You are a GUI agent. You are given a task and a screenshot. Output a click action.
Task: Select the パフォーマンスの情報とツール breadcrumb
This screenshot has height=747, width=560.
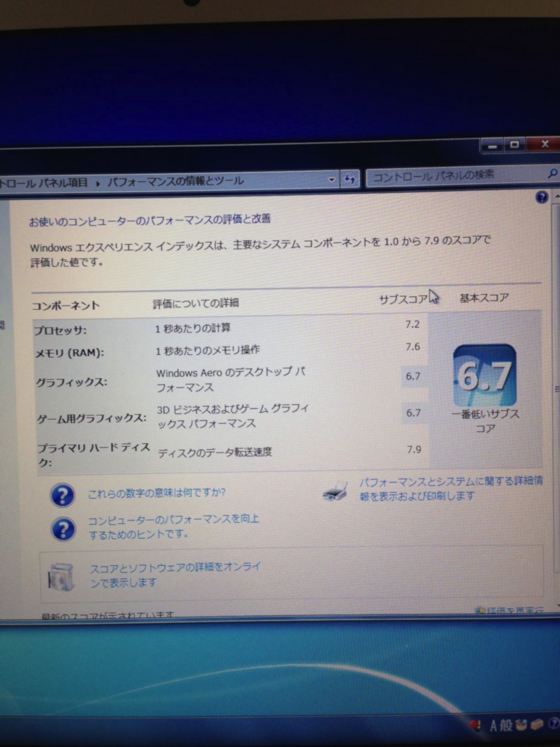point(176,181)
